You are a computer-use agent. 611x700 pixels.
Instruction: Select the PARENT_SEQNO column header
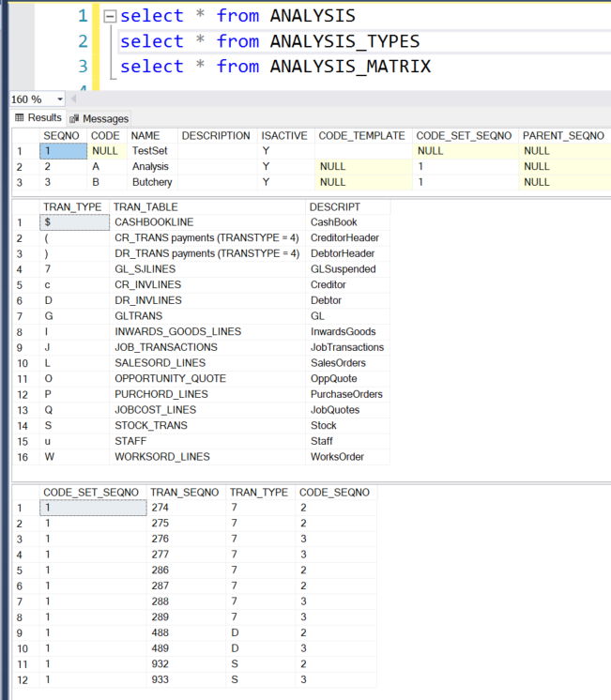point(563,135)
